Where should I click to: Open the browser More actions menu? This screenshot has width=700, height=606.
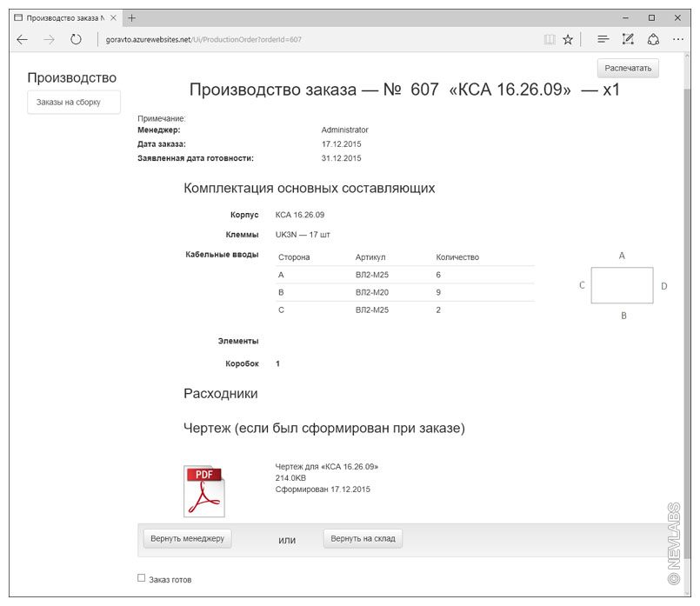678,39
